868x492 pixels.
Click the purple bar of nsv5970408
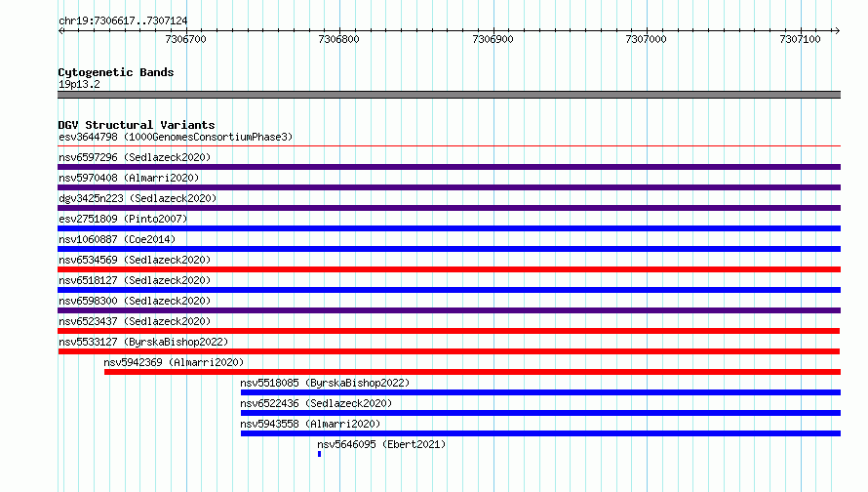[449, 187]
